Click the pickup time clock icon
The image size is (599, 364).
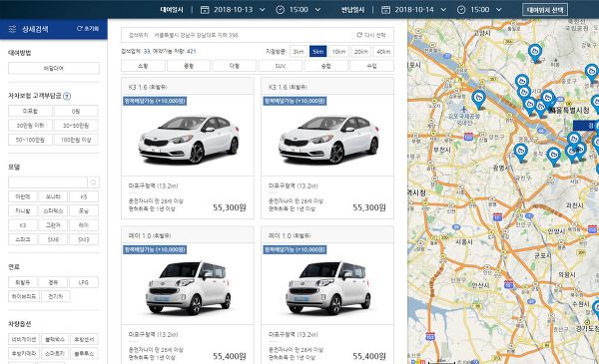280,10
